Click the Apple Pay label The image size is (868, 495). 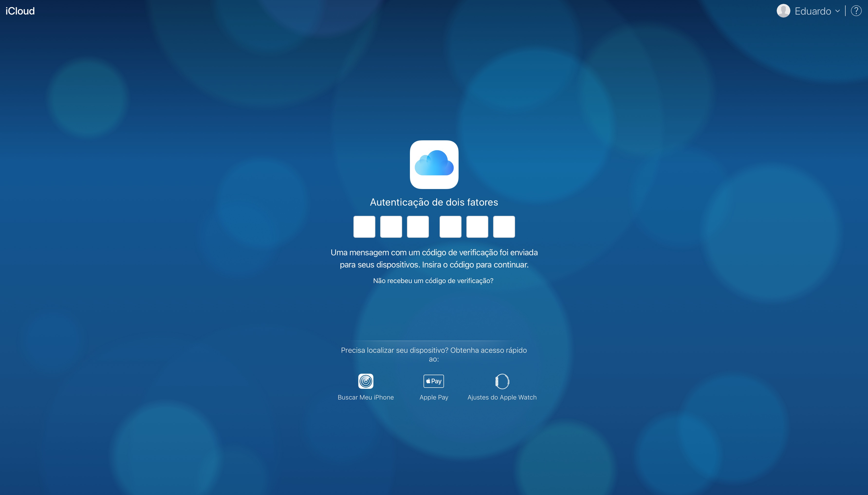(434, 397)
